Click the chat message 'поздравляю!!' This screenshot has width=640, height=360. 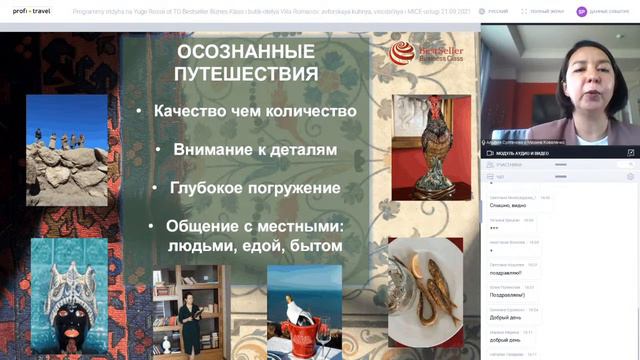[x=506, y=273]
